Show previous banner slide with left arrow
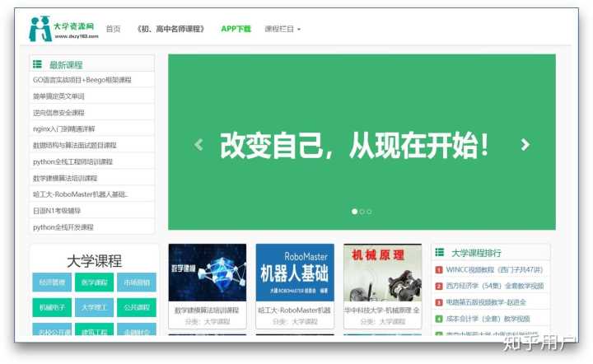The image size is (593, 364). (x=198, y=144)
